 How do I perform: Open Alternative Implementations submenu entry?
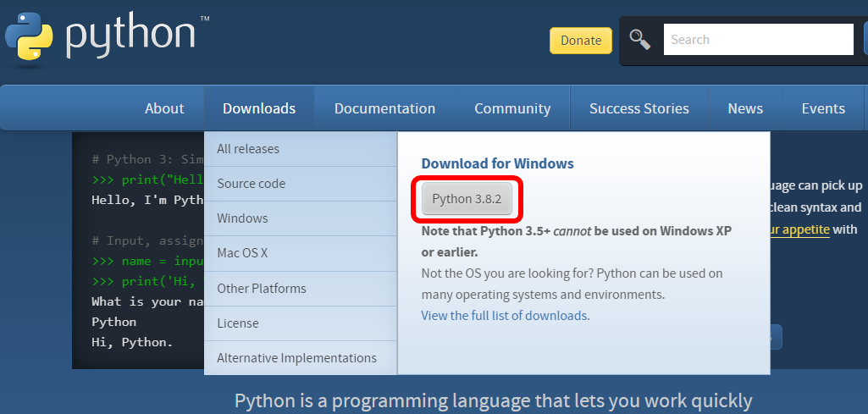301,358
